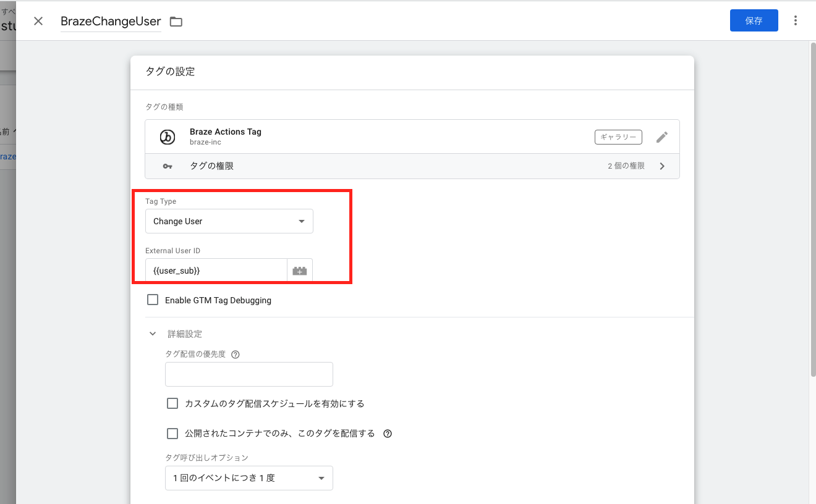Click the BrazeChangeUser title field
Image resolution: width=816 pixels, height=504 pixels.
(110, 20)
